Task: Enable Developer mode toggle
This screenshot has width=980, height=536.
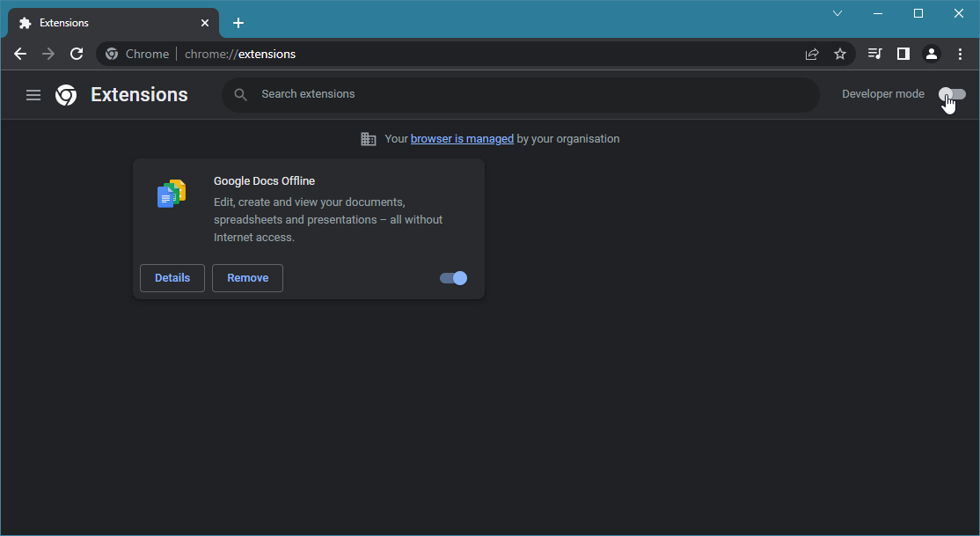Action: pos(952,94)
